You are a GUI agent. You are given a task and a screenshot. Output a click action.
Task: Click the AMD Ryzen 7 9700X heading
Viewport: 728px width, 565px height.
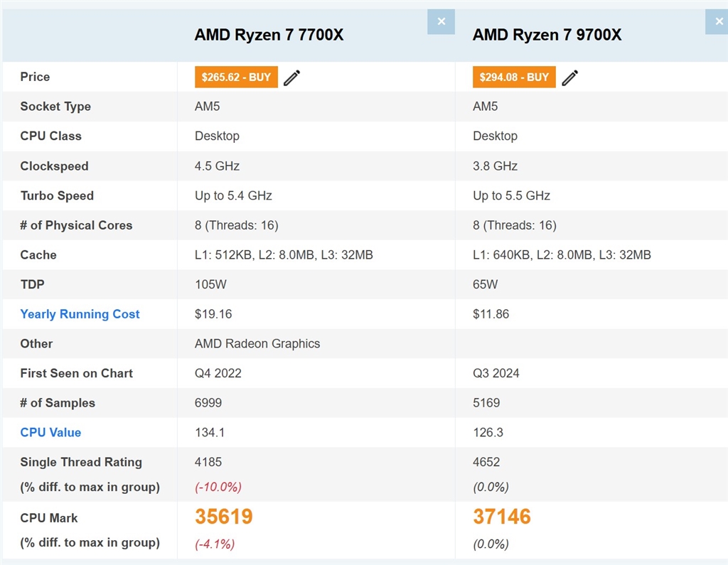(547, 35)
